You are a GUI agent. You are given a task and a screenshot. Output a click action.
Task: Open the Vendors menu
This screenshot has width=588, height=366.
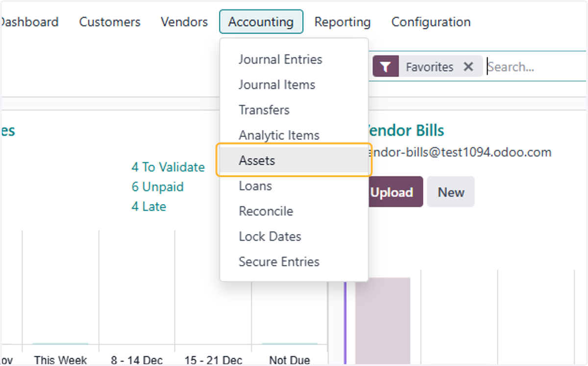(x=184, y=22)
